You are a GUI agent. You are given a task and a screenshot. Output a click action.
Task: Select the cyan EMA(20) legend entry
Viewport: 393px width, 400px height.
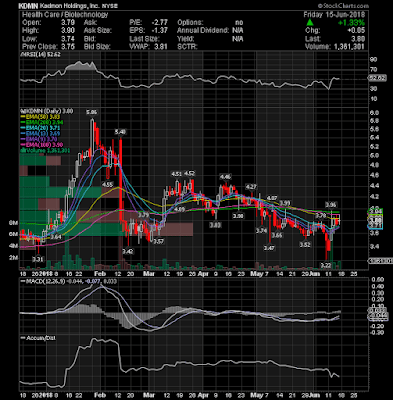(x=40, y=128)
